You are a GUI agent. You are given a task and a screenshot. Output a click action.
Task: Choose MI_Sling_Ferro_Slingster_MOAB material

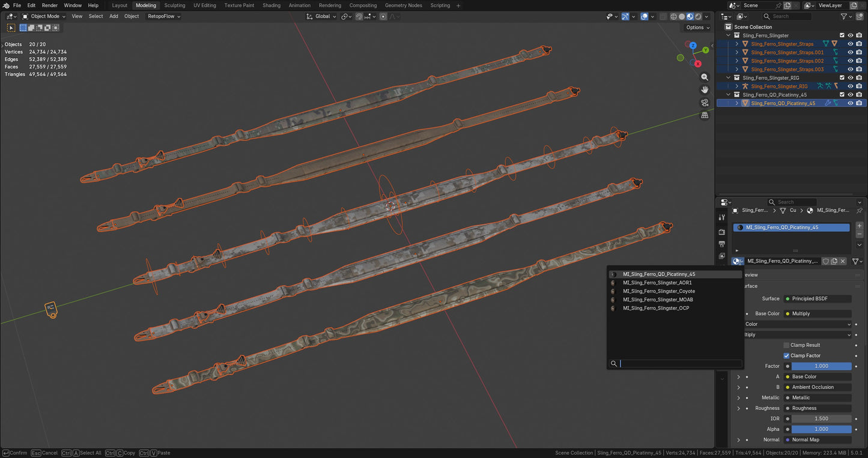click(x=675, y=300)
